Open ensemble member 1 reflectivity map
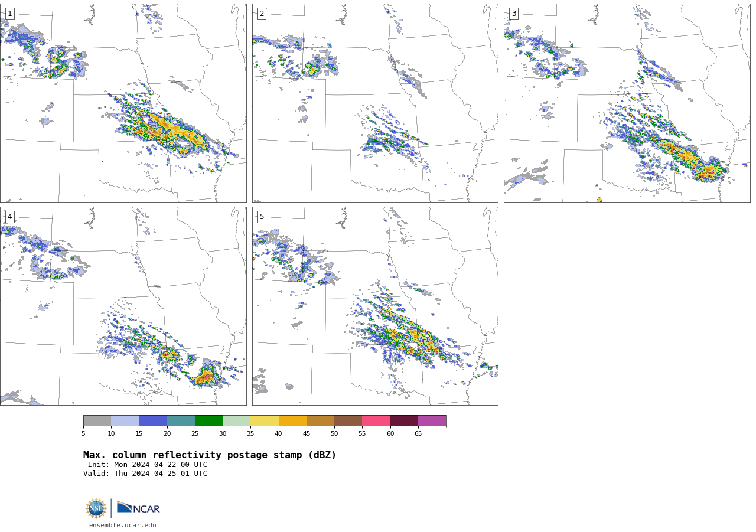Image resolution: width=756 pixels, height=532 pixels. (123, 103)
